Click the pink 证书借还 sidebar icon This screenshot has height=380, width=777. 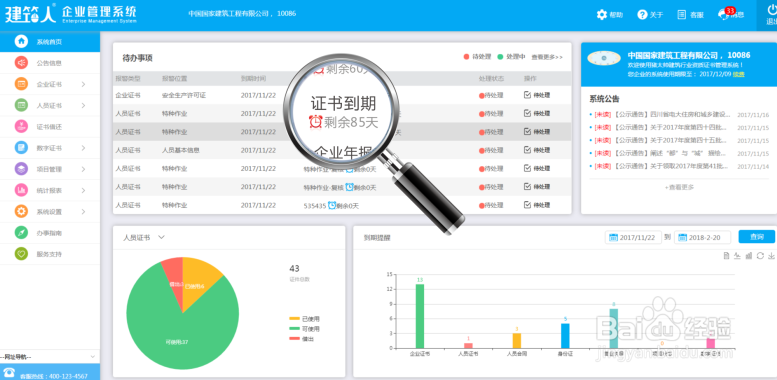[21, 126]
